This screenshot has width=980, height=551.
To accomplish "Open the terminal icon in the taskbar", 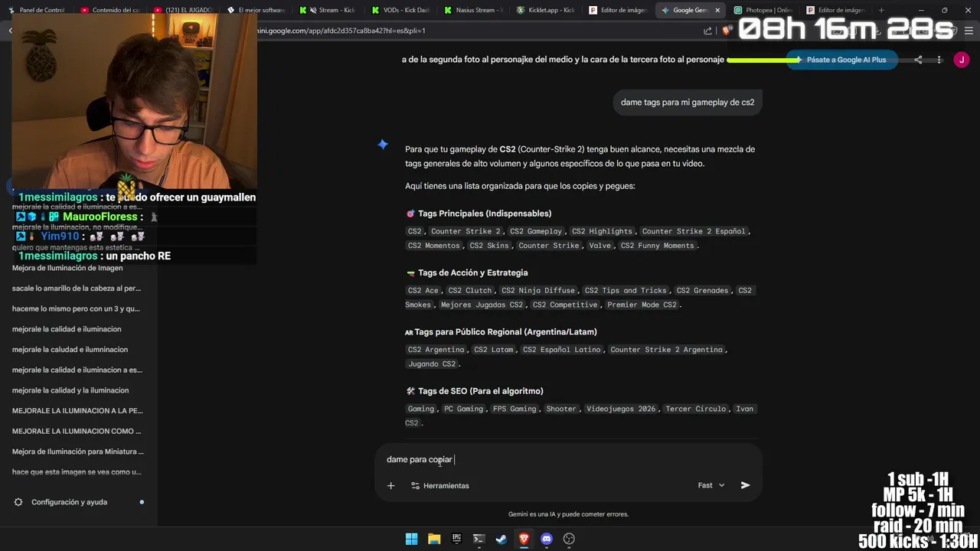I will [x=479, y=539].
